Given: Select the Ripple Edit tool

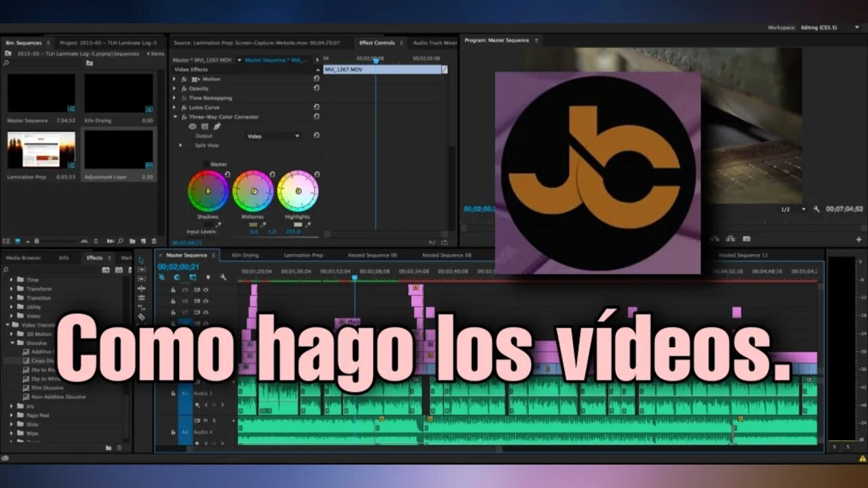Looking at the screenshot, I should (141, 288).
